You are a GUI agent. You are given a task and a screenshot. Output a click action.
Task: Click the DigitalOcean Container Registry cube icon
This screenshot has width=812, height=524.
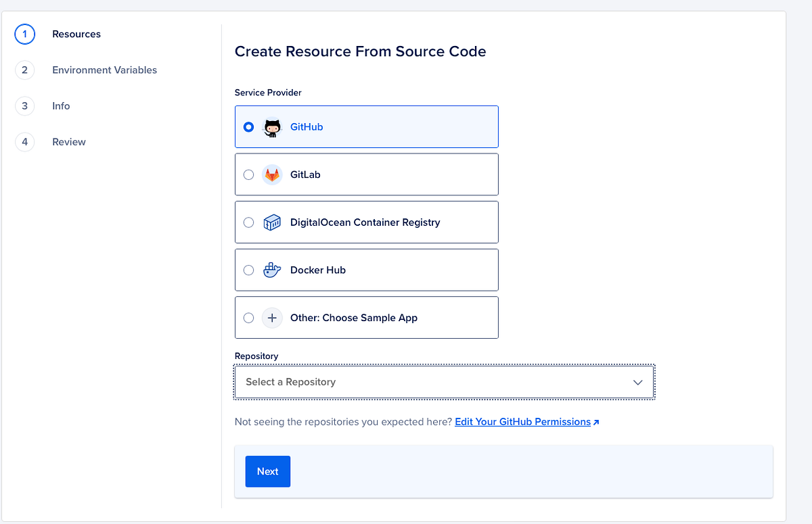coord(271,222)
